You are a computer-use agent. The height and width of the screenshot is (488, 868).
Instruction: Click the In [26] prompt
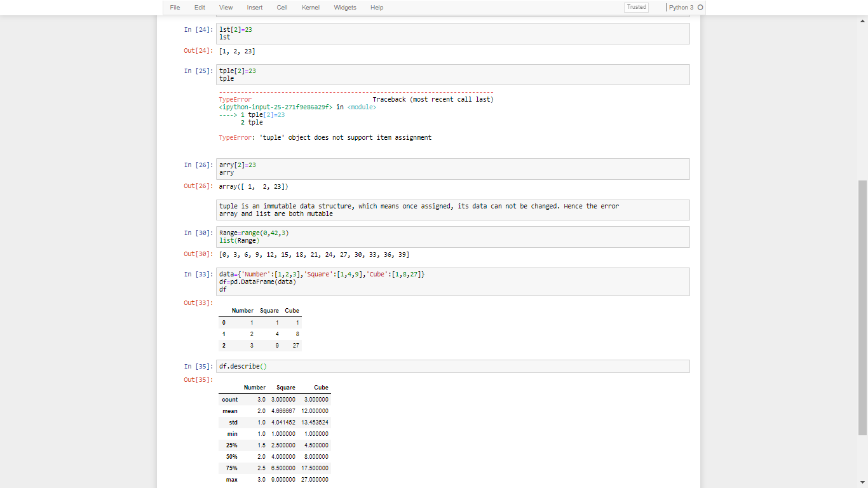click(x=198, y=165)
